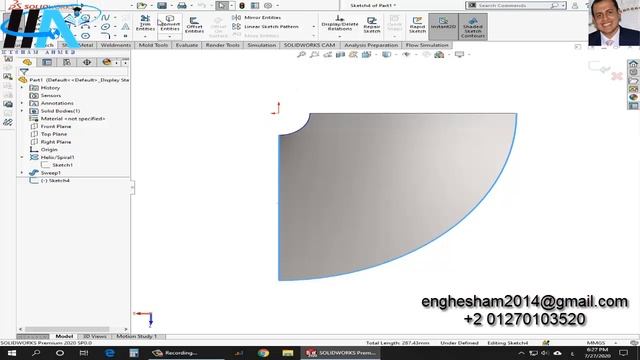Open the Simulation tab
This screenshot has width=640, height=360.
262,45
